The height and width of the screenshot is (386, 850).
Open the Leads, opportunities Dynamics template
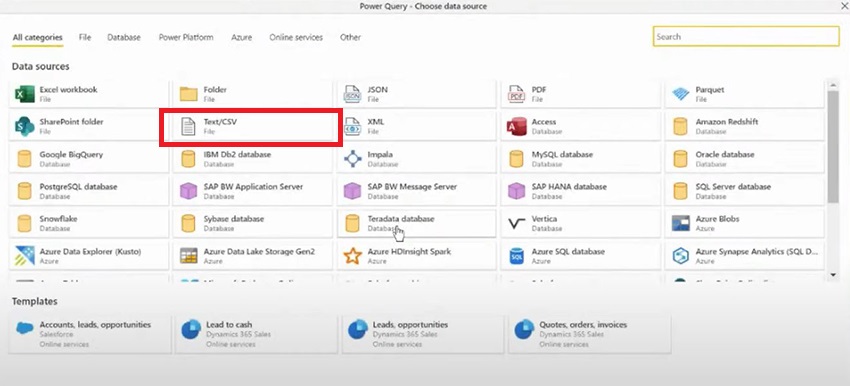click(x=423, y=334)
